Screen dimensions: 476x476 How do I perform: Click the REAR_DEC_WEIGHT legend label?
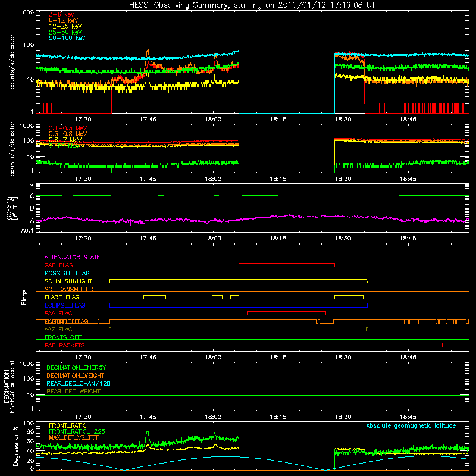(x=73, y=392)
